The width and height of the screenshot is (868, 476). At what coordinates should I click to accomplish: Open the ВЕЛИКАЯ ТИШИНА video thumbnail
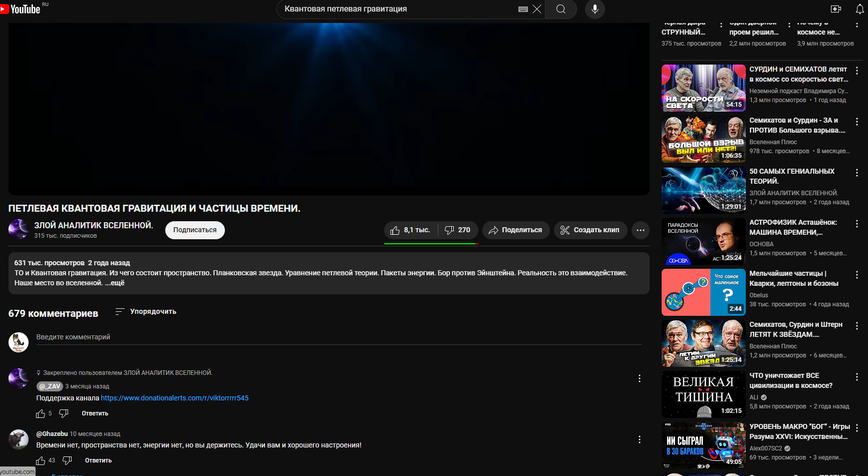coord(703,394)
